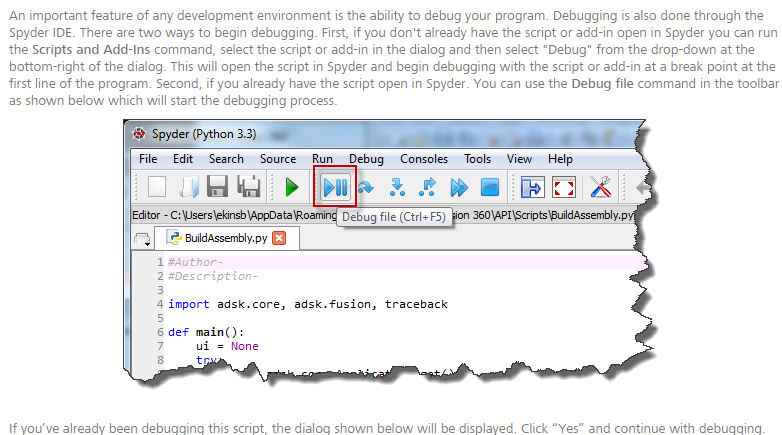
Task: Click the Maximize current pane icon
Action: [x=533, y=188]
